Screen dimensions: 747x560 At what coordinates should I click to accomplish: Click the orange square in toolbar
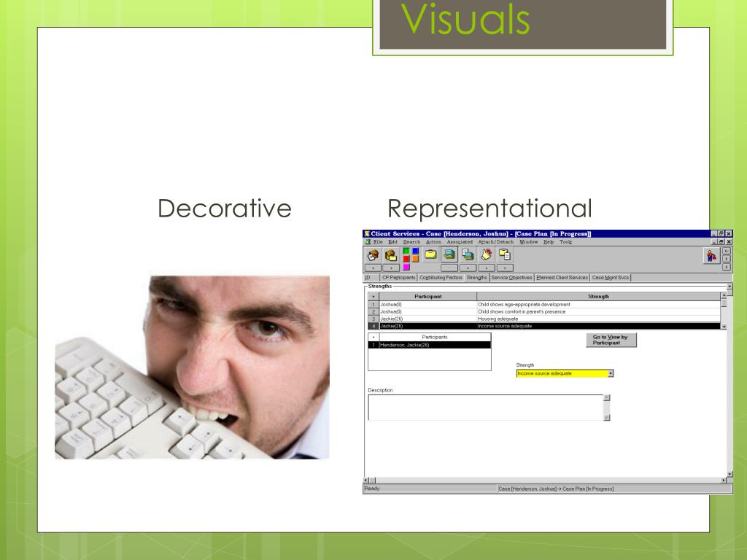point(415,259)
